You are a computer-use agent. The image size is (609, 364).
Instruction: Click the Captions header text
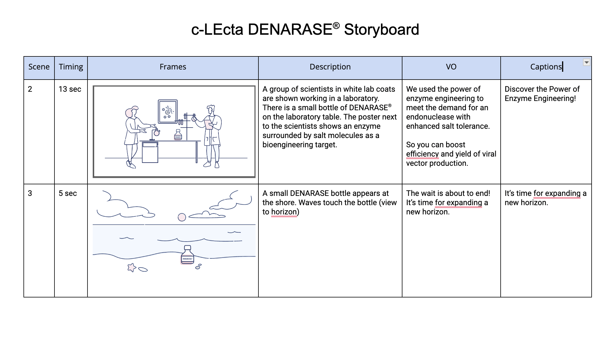click(x=546, y=67)
